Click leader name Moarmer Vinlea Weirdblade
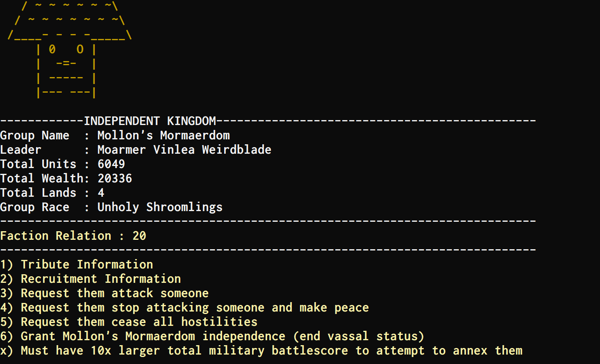600x364 pixels. (x=184, y=150)
